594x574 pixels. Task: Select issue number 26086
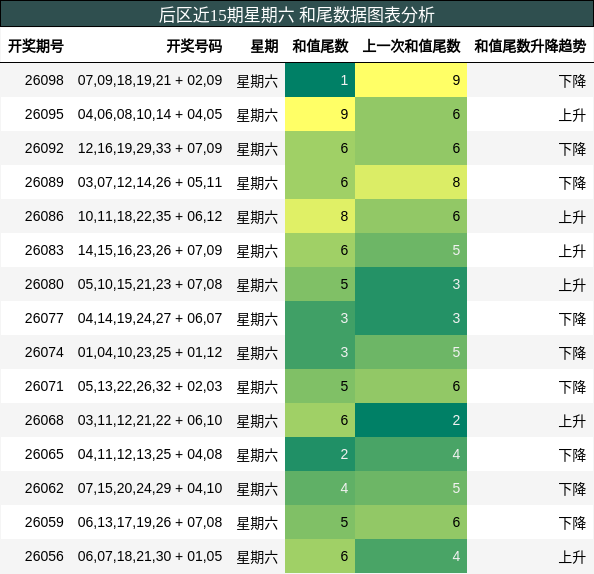pos(44,216)
